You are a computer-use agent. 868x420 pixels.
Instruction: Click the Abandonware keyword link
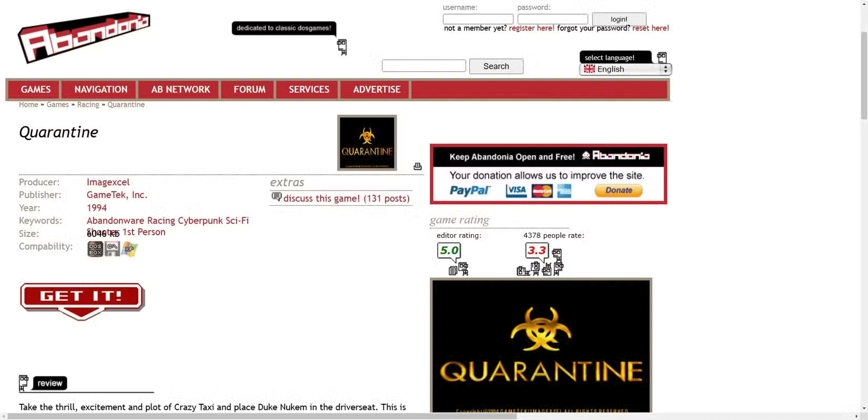(x=116, y=221)
